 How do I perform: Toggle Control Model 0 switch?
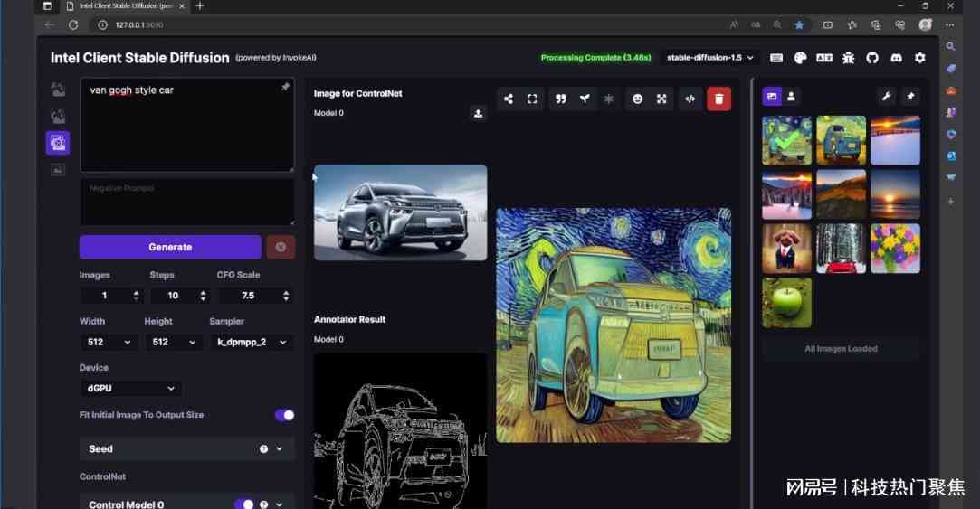point(243,504)
